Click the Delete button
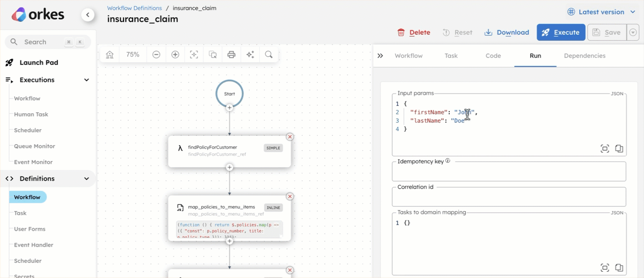Image resolution: width=644 pixels, height=278 pixels. (414, 32)
